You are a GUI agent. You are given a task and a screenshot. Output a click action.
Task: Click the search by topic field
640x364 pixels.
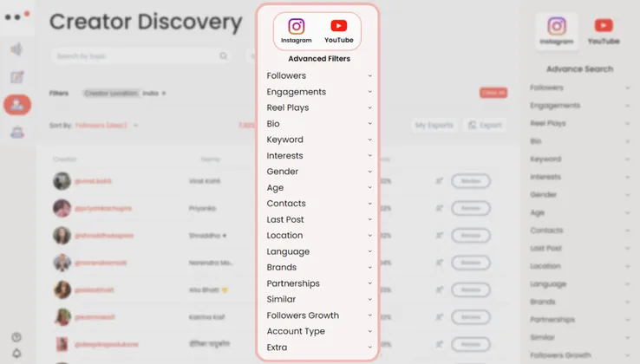coord(140,56)
